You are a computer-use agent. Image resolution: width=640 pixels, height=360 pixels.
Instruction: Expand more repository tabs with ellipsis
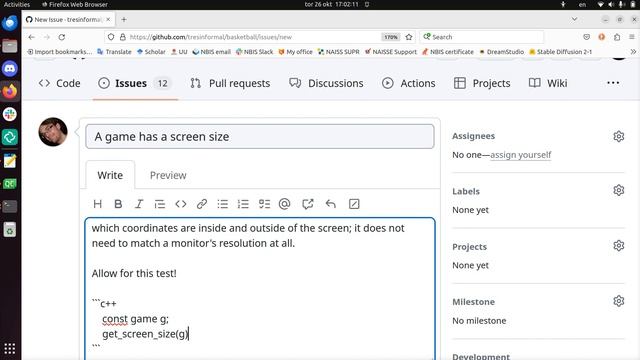point(613,83)
